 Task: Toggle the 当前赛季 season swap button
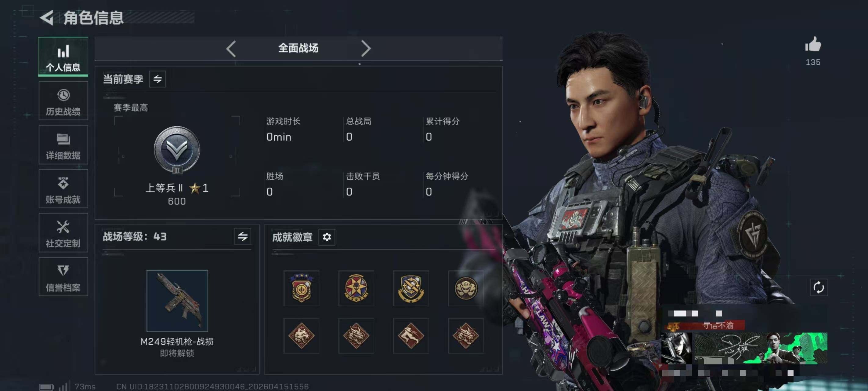[x=157, y=79]
